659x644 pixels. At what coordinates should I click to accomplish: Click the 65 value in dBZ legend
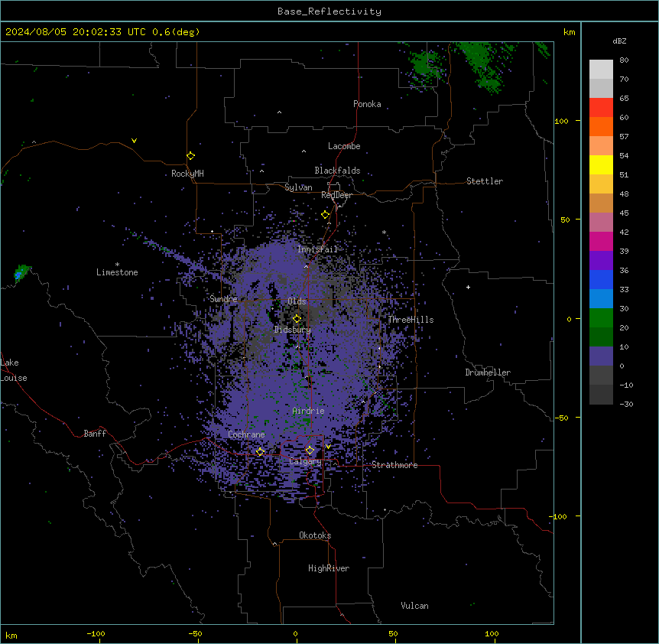(x=624, y=98)
